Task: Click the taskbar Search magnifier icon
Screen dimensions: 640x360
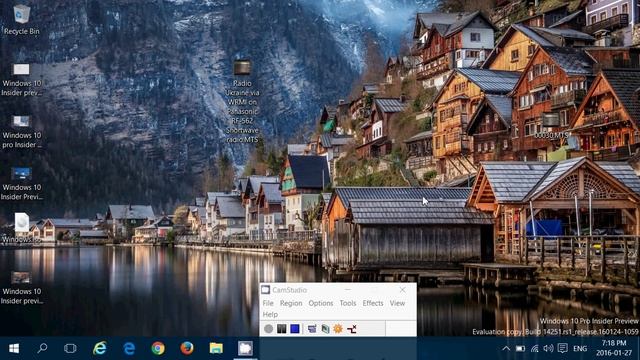Action: pos(42,349)
